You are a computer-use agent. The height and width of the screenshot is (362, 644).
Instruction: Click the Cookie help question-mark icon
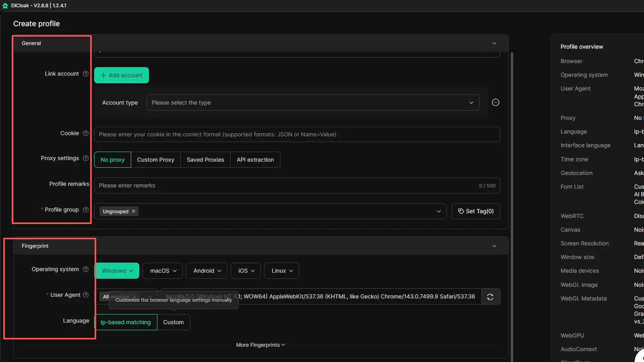pyautogui.click(x=86, y=133)
